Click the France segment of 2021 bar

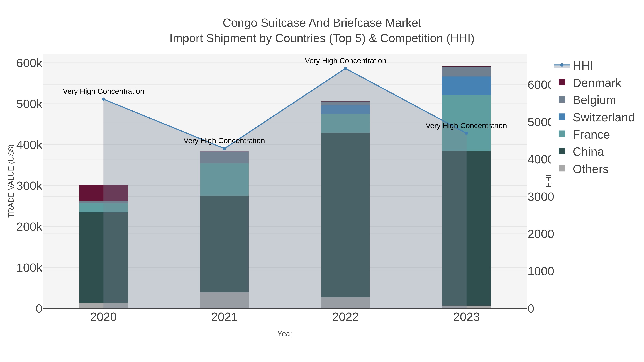pyautogui.click(x=224, y=179)
